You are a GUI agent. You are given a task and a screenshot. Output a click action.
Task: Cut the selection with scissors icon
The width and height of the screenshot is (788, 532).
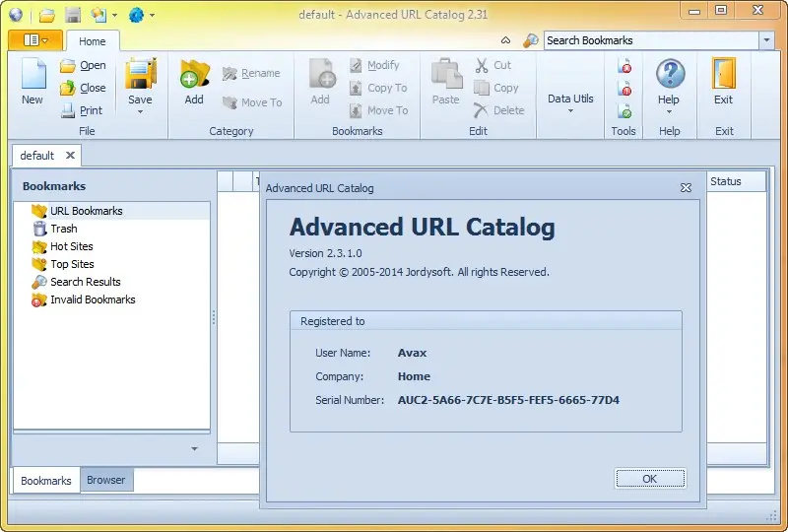click(x=493, y=65)
